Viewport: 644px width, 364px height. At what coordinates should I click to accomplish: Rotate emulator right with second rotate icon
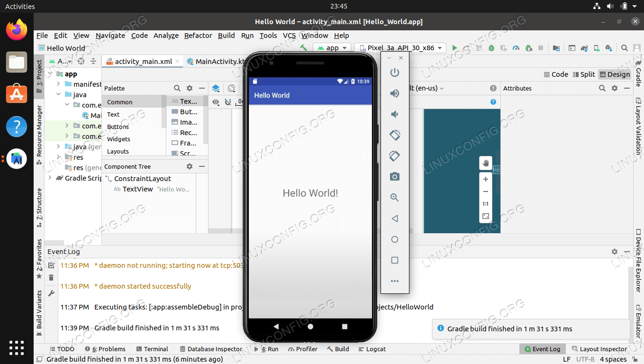[394, 156]
